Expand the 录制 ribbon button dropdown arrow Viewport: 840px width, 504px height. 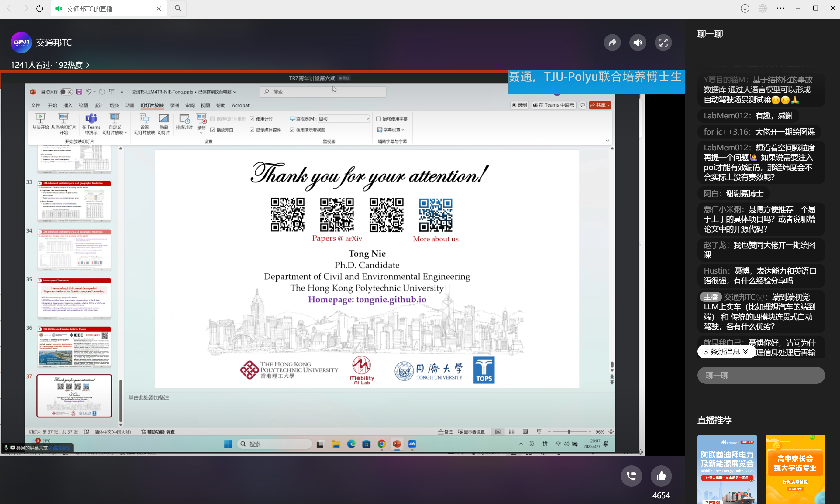tap(201, 133)
